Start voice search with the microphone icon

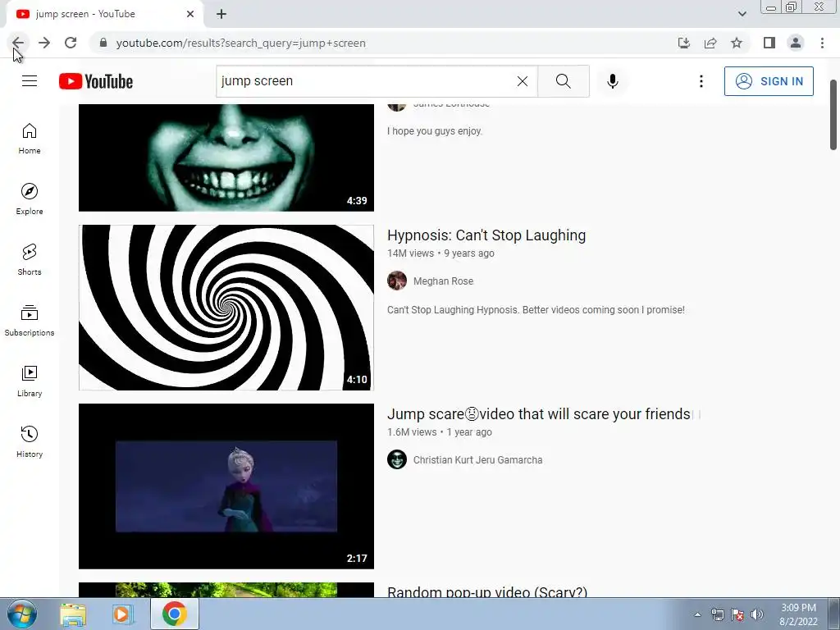pos(612,81)
